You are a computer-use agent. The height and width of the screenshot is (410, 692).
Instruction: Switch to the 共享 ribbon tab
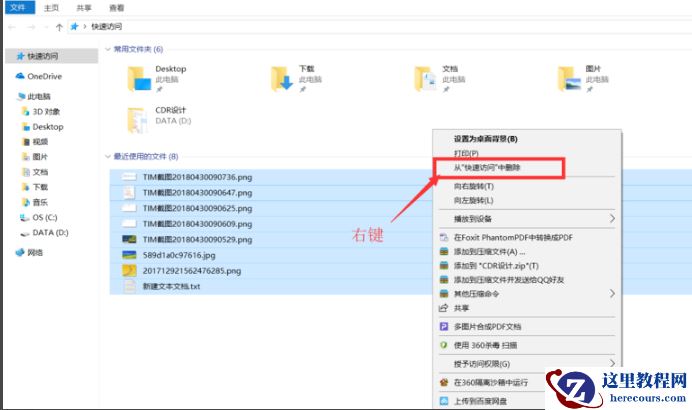(x=84, y=8)
